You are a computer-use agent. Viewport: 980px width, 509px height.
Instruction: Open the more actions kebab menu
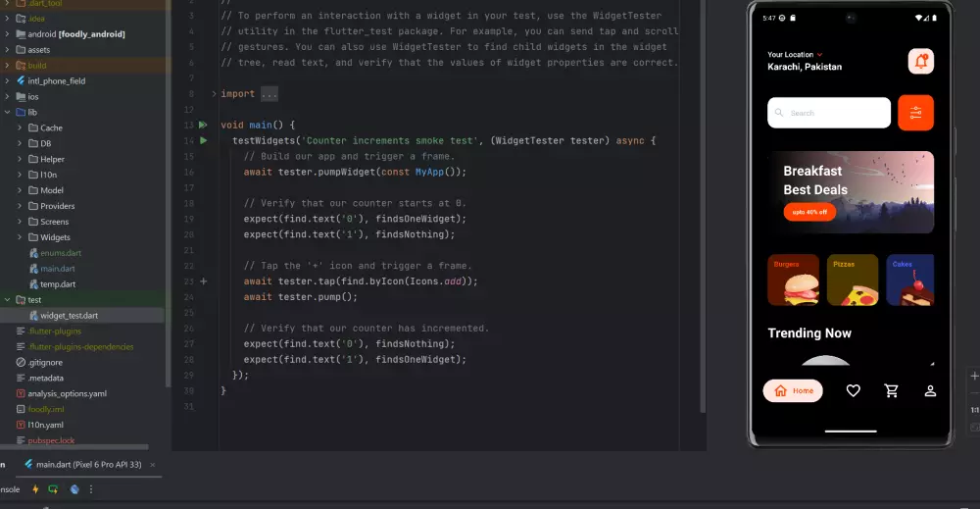coord(90,489)
